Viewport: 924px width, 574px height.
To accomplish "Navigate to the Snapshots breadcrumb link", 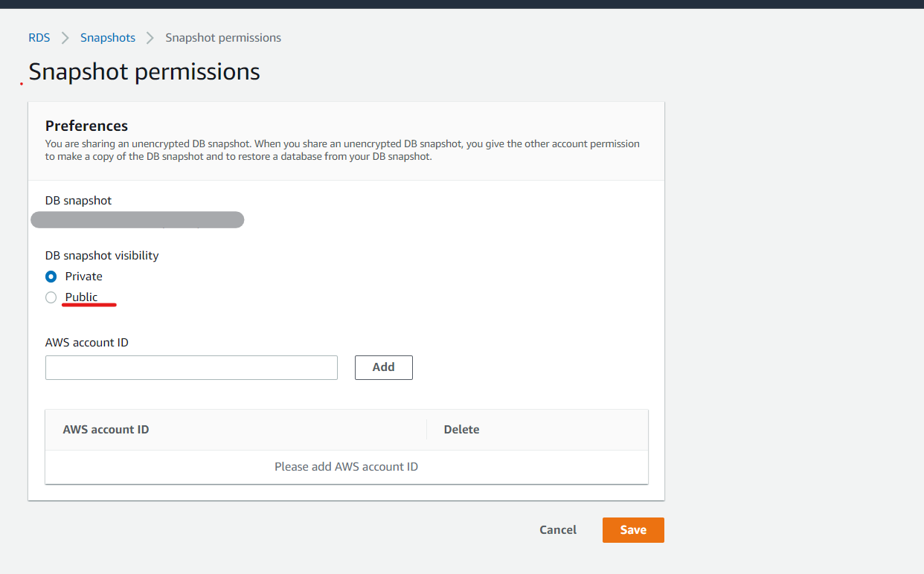I will [x=107, y=37].
